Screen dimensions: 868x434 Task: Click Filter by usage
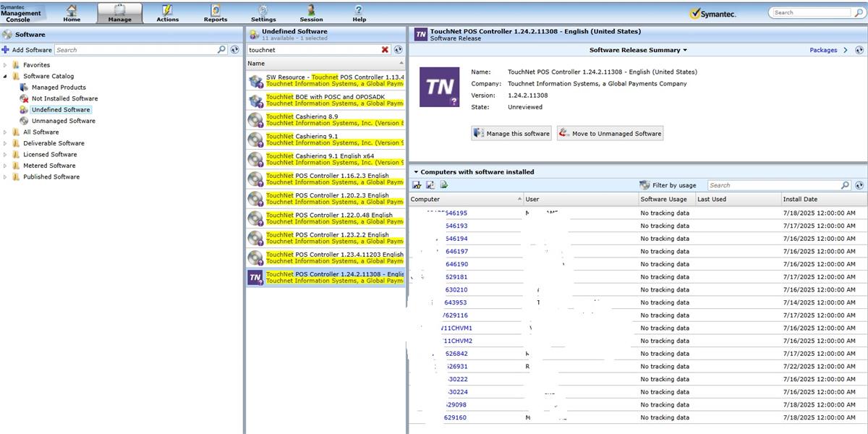coord(668,185)
